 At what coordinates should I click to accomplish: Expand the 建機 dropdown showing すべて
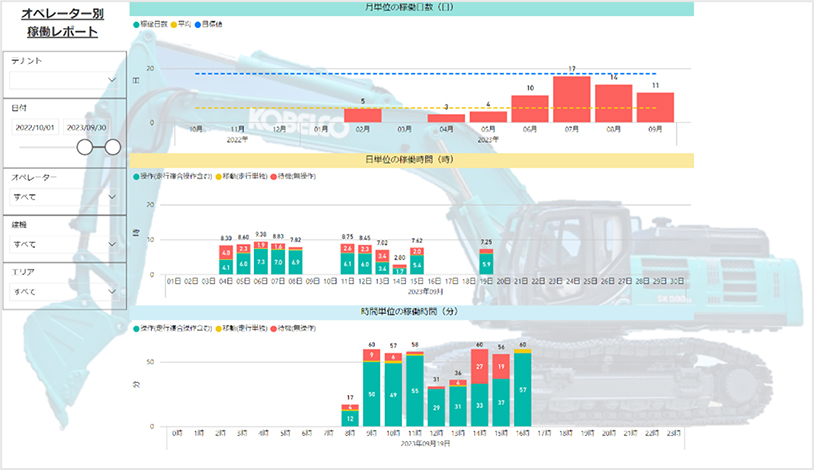(64, 244)
